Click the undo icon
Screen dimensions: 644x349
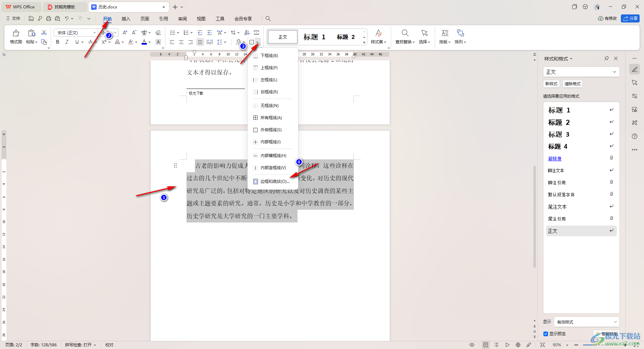tap(67, 18)
